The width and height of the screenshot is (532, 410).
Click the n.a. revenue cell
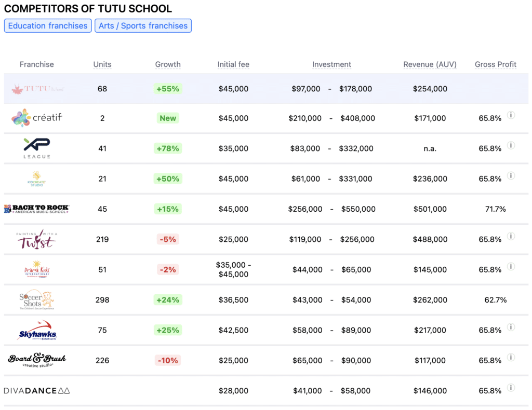430,148
